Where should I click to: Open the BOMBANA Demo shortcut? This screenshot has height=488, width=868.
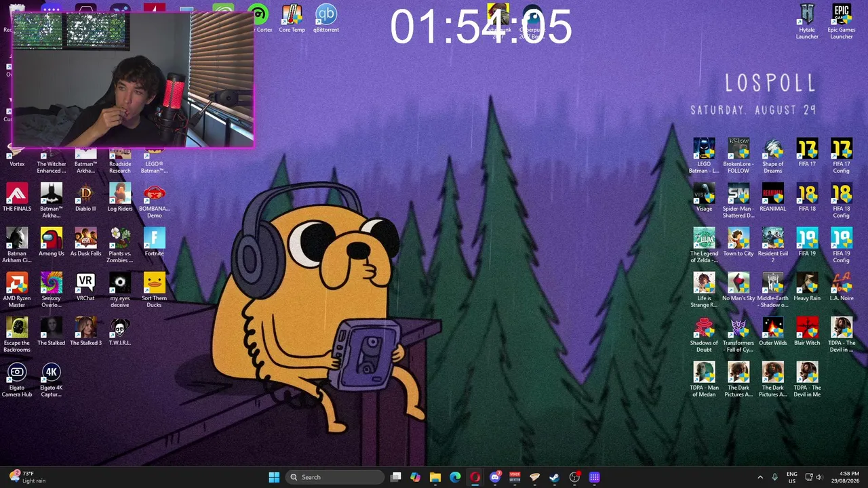154,201
